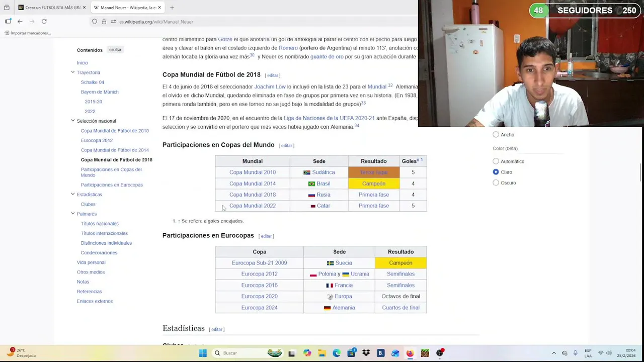The height and width of the screenshot is (362, 644).
Task: Collapse the Palmarés section in contents
Action: (x=73, y=214)
